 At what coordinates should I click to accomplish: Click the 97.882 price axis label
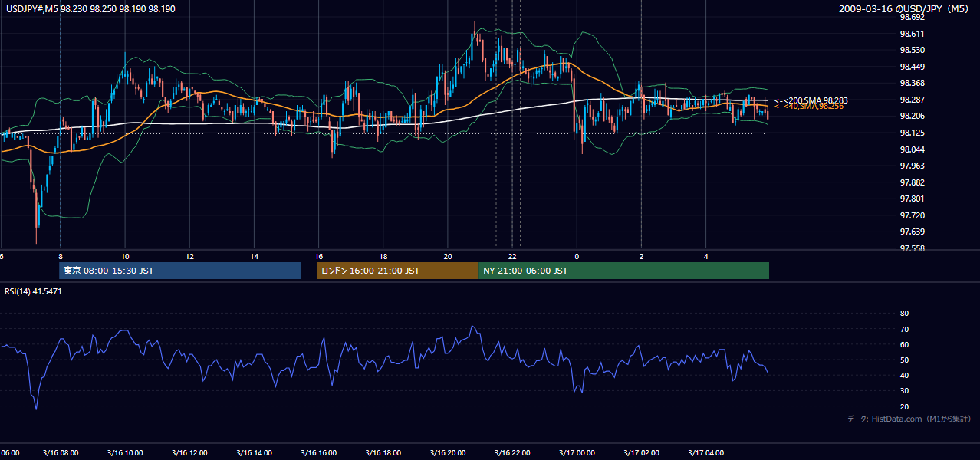click(912, 182)
